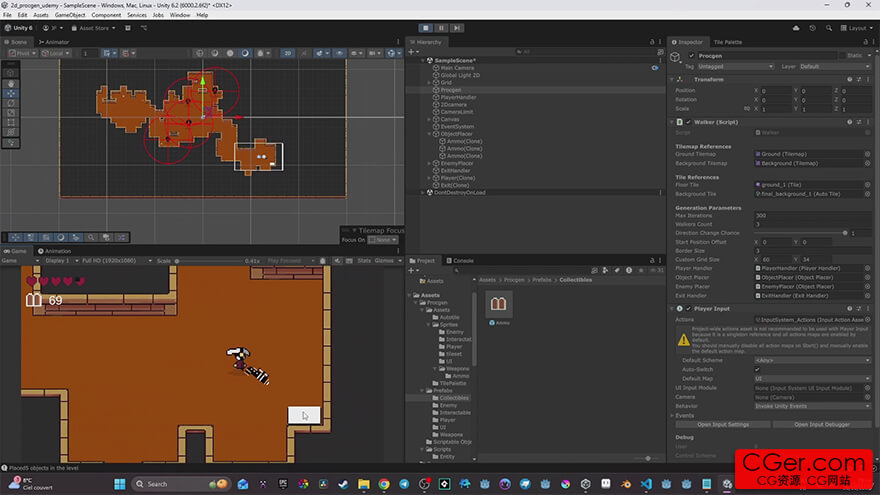Screen dimensions: 880x495
Task: Switch to the Tile Palette tab
Action: coord(727,42)
